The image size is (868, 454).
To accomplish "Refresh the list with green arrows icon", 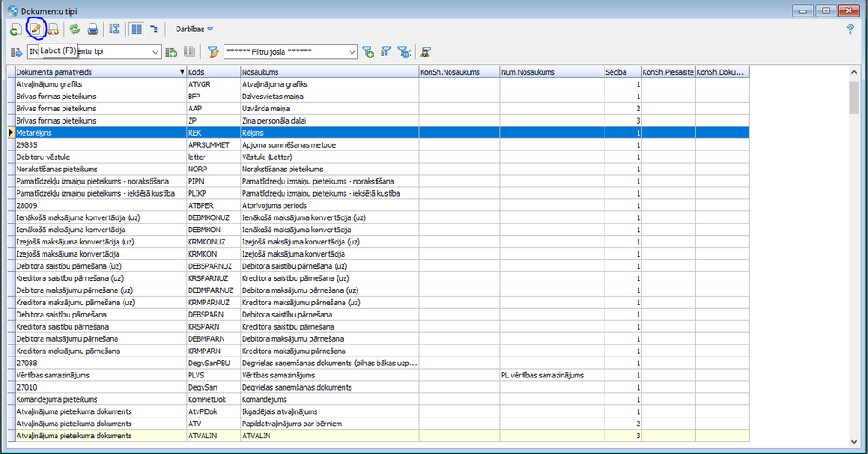I will click(x=75, y=30).
